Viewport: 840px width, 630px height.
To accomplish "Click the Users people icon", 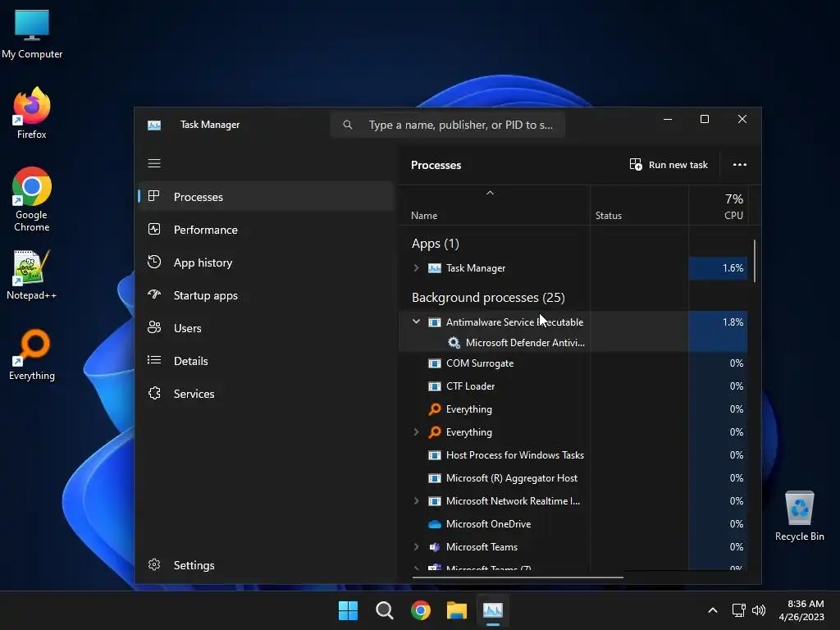I will tap(153, 327).
